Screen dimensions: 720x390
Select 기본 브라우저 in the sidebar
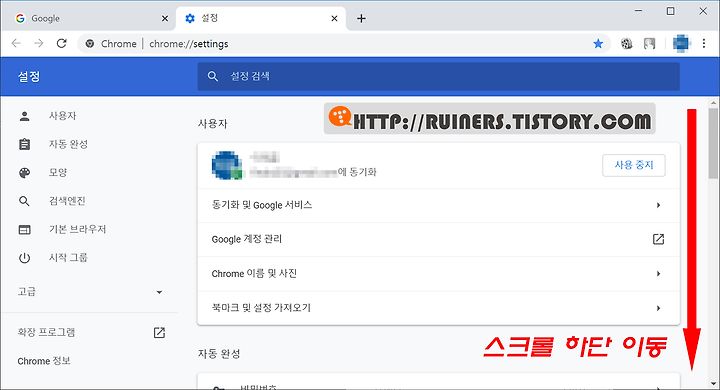click(78, 229)
